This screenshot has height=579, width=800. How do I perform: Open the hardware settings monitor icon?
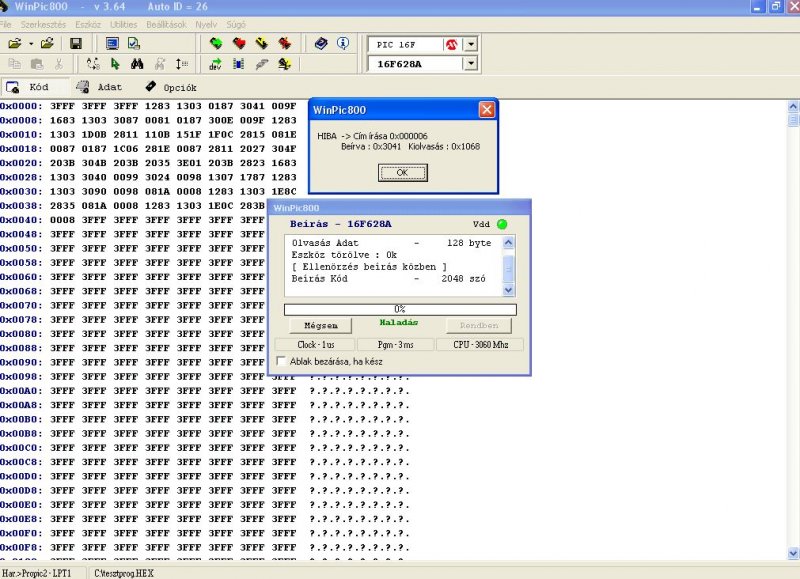coord(112,44)
